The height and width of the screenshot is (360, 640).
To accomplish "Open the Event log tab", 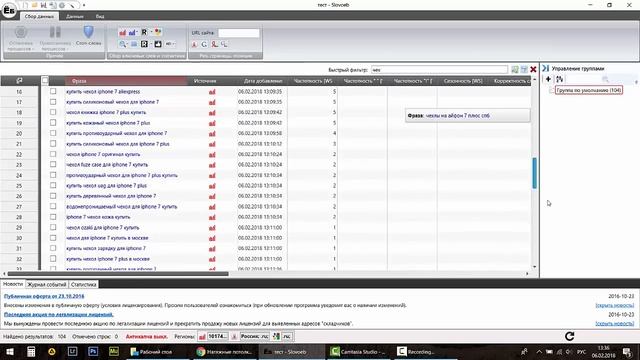I will (x=47, y=284).
